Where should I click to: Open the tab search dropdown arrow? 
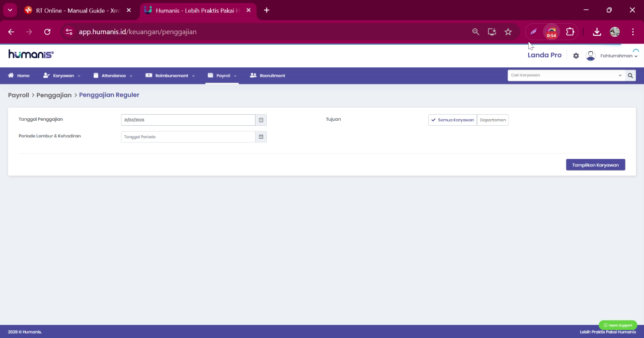tap(10, 10)
